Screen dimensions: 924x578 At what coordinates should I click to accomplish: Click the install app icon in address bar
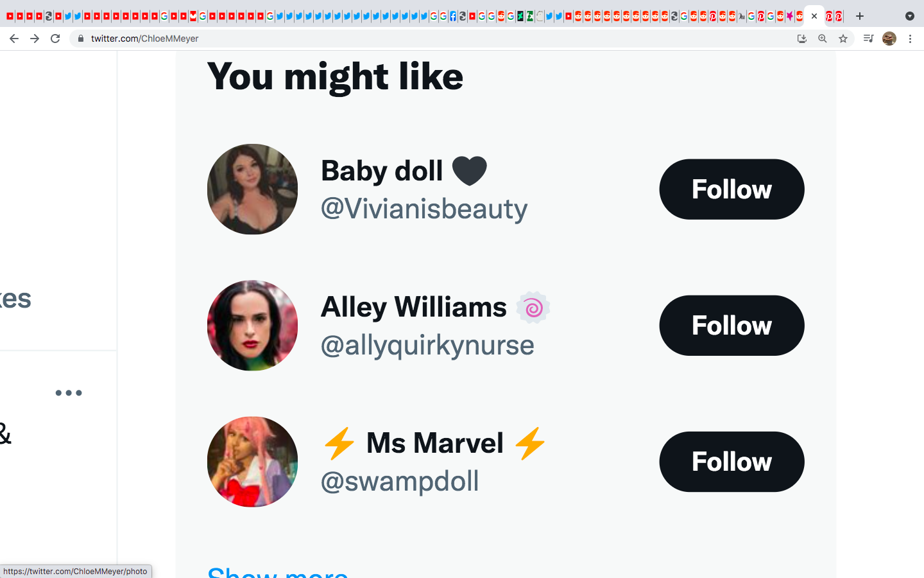[x=801, y=39]
